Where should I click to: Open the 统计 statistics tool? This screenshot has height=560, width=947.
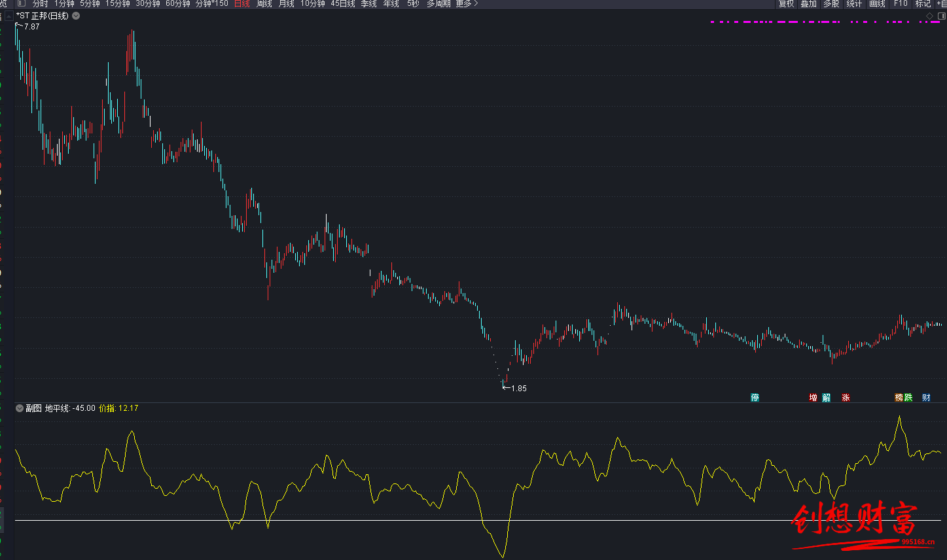(x=854, y=4)
